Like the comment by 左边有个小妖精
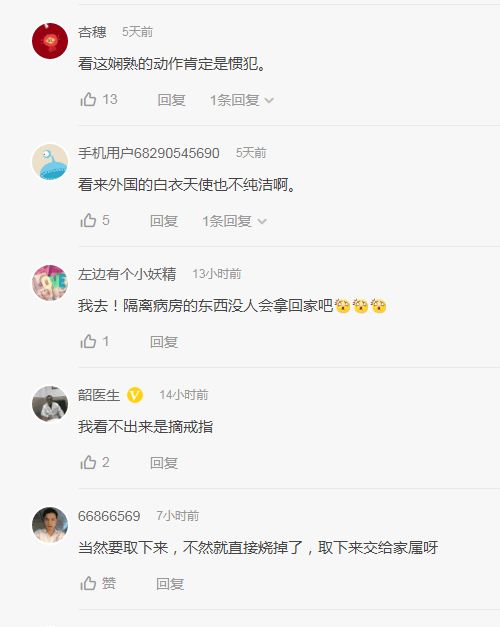The width and height of the screenshot is (500, 627). pyautogui.click(x=95, y=341)
